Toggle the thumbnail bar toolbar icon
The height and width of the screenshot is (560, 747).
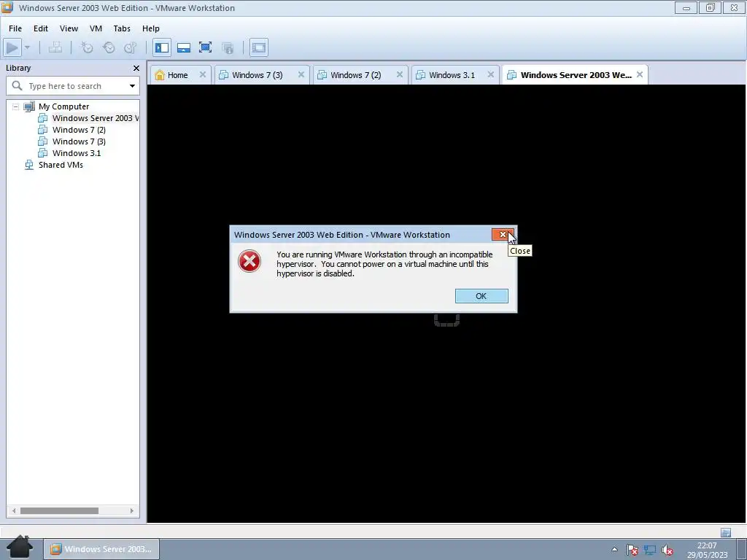click(183, 47)
